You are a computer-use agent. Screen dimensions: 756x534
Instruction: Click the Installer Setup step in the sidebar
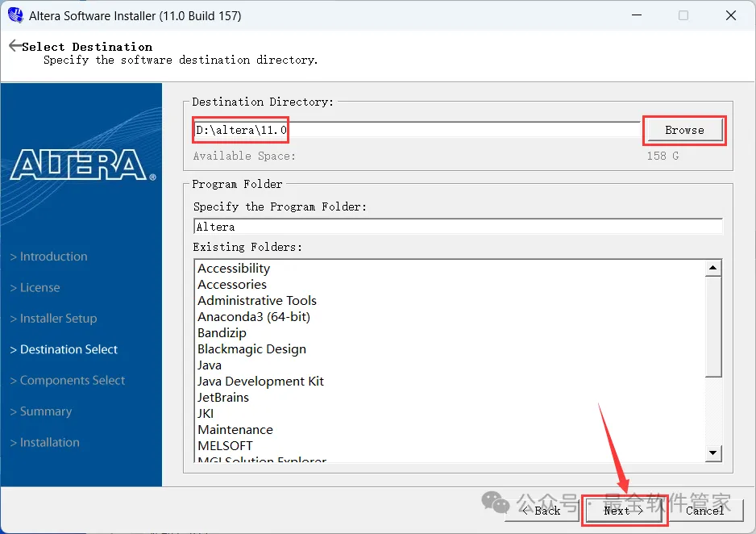[x=53, y=319]
